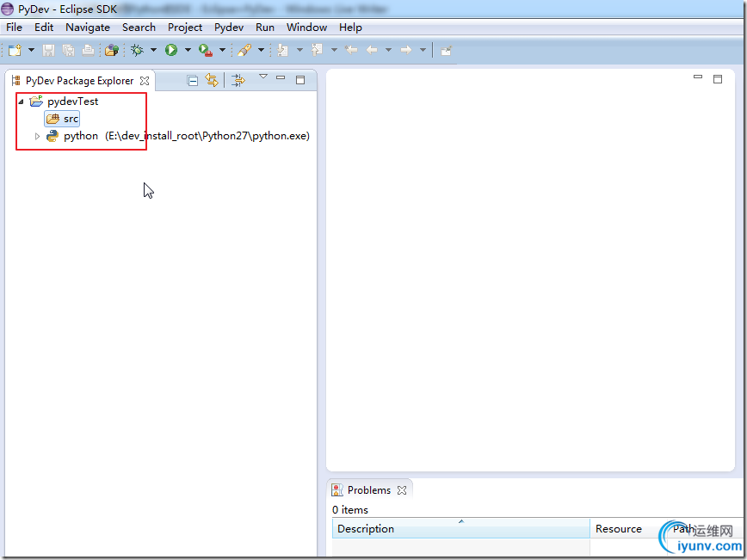Toggle Link with Editor in Package Explorer
This screenshot has width=747, height=560.
212,80
